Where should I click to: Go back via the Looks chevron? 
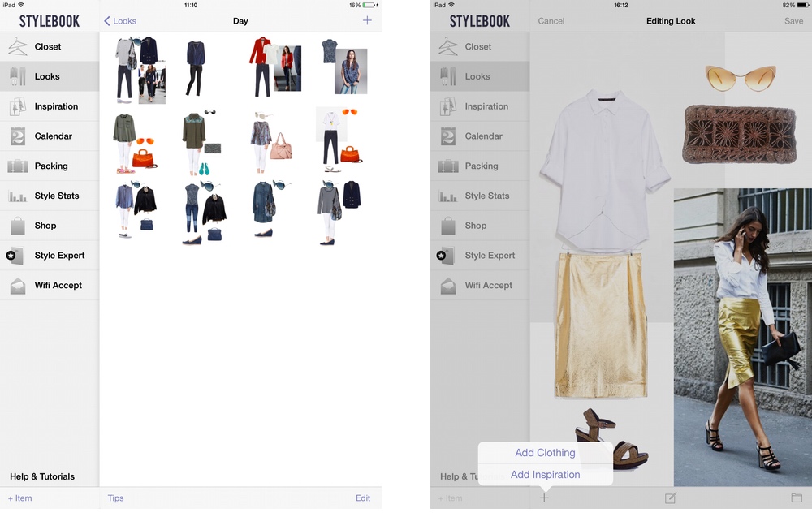[x=119, y=21]
